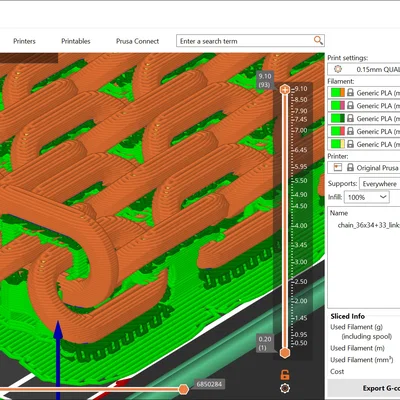Screen dimensions: 400x400
Task: Click the lock icon beside first Generic PLA
Action: tap(350, 92)
